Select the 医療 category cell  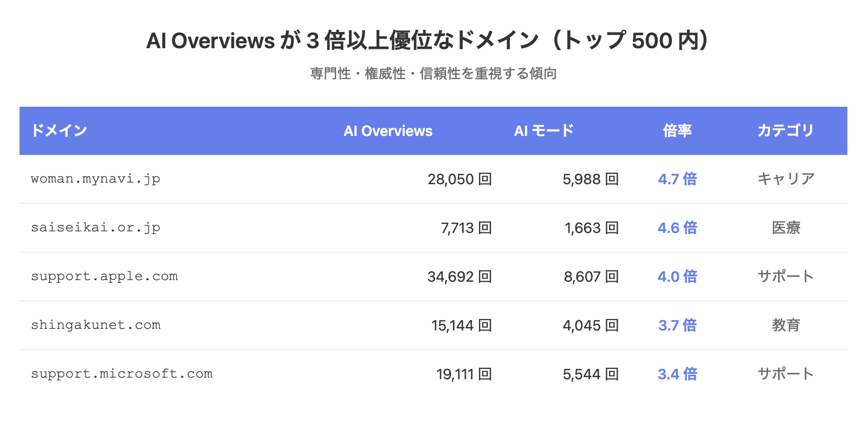coord(786,228)
